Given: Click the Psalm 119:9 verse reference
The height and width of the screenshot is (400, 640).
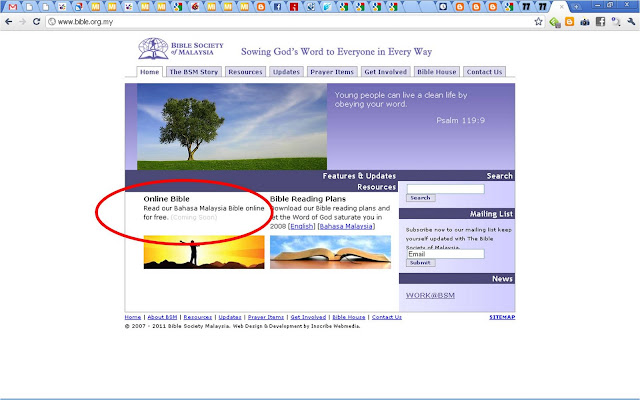Looking at the screenshot, I should (x=460, y=120).
